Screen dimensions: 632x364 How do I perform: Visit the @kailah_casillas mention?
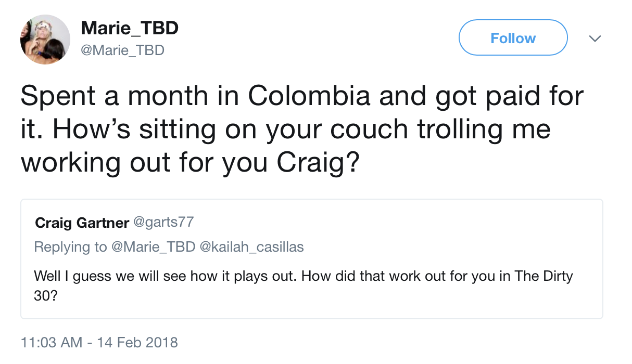[252, 246]
